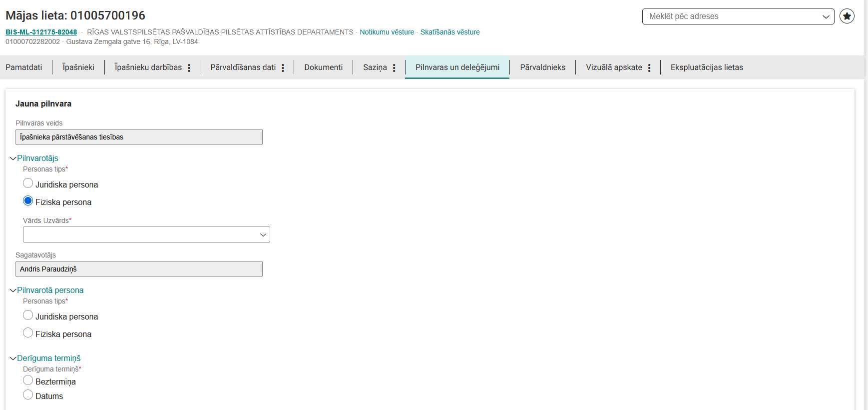
Task: Open the BIS-ML-312175-82048 link
Action: point(41,32)
